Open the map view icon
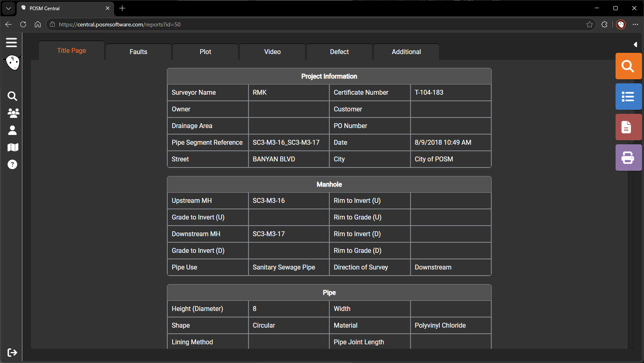 click(x=13, y=147)
